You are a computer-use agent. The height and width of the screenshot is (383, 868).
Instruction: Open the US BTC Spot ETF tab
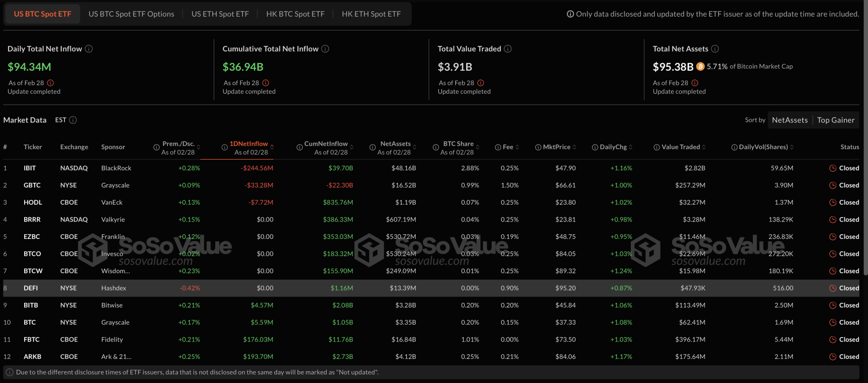click(42, 14)
